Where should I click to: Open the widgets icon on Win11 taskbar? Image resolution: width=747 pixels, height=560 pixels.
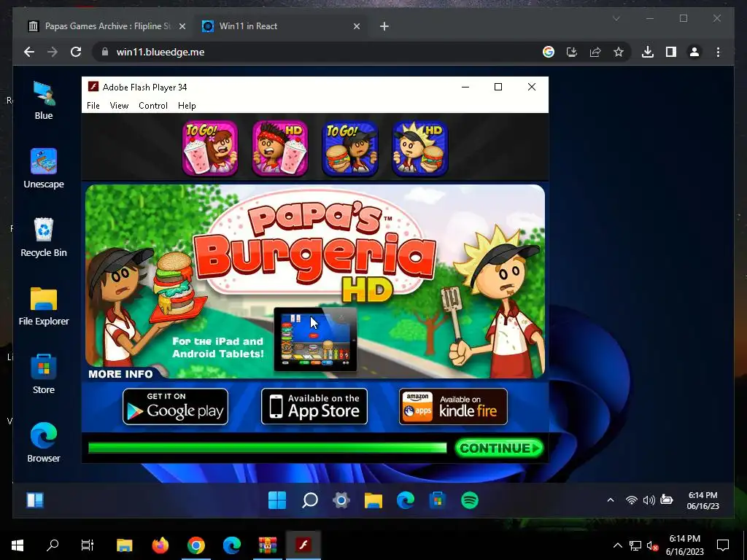click(x=35, y=500)
